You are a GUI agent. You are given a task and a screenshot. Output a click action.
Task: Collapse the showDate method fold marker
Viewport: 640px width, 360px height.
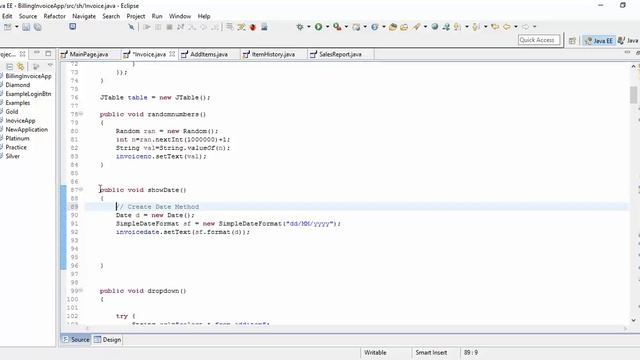(x=81, y=189)
